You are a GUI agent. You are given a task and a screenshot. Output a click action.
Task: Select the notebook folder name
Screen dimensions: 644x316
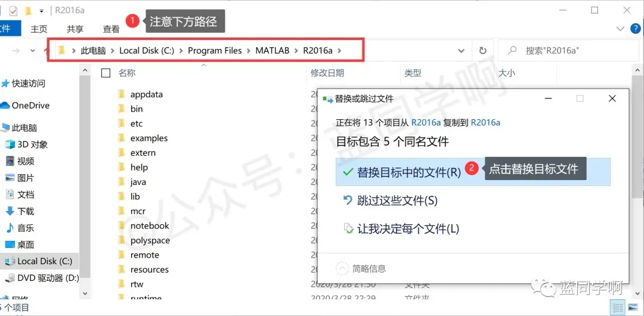pyautogui.click(x=150, y=226)
